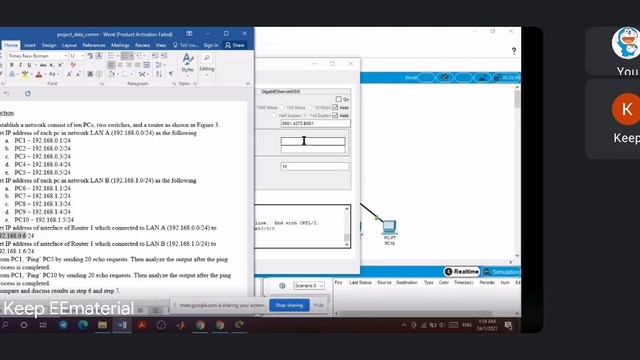Open the Mailings ribbon tab
Screen dimensions: 640x360
coord(120,45)
